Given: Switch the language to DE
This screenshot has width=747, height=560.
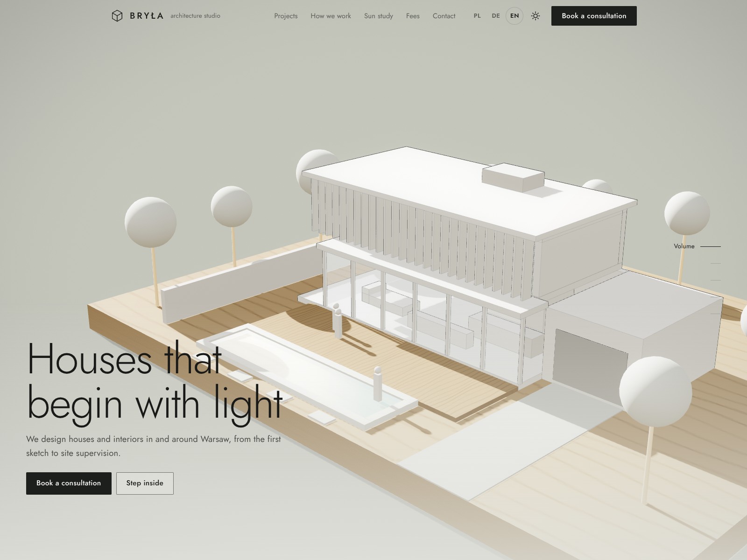Looking at the screenshot, I should [496, 16].
